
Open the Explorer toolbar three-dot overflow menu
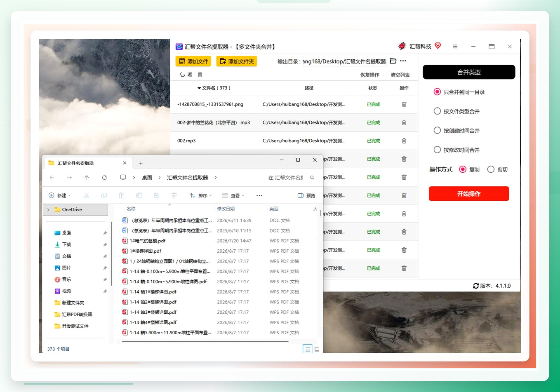point(259,196)
